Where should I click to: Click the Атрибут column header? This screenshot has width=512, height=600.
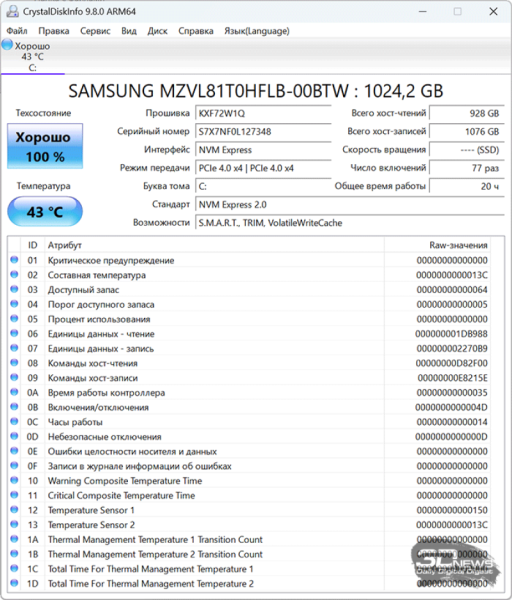click(214, 245)
